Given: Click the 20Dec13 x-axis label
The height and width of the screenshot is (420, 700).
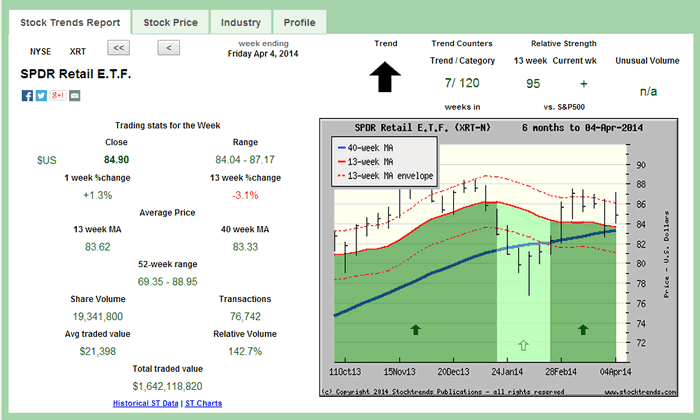Looking at the screenshot, I should (x=453, y=372).
